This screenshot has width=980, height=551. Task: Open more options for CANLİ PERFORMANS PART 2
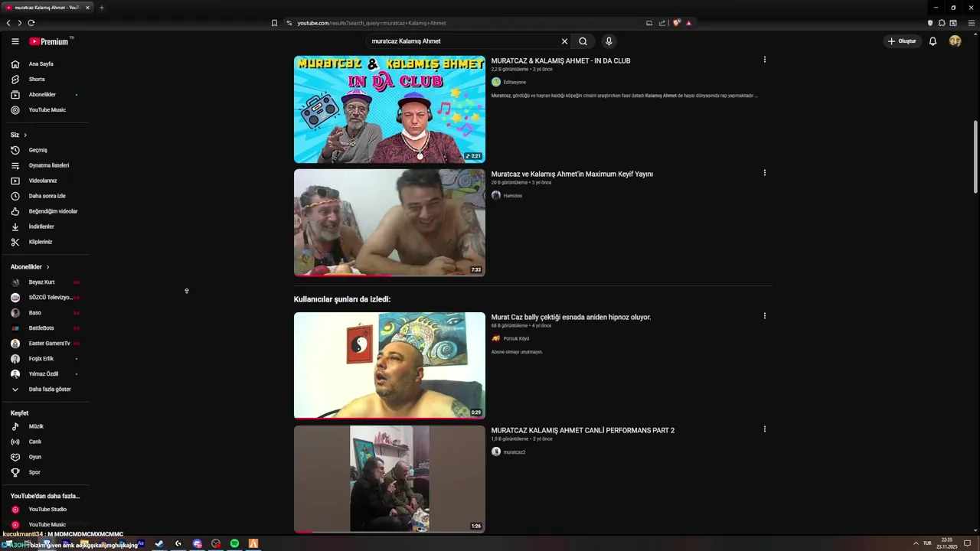coord(764,429)
